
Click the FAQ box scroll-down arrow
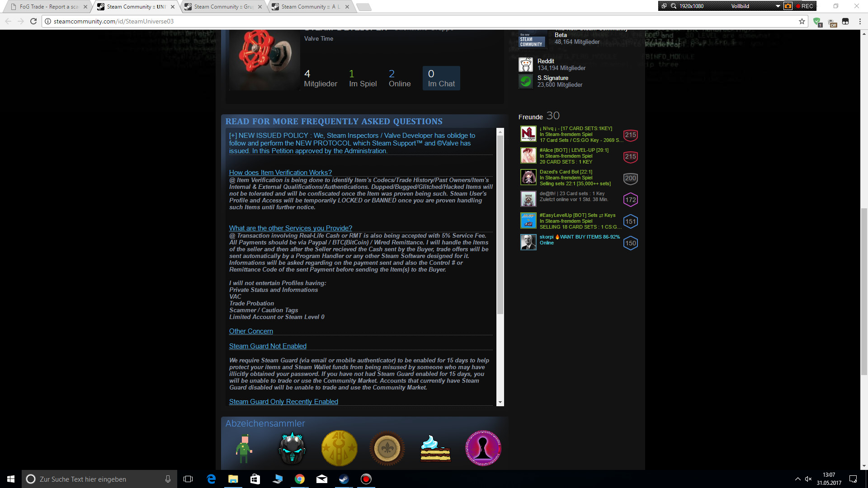point(500,402)
